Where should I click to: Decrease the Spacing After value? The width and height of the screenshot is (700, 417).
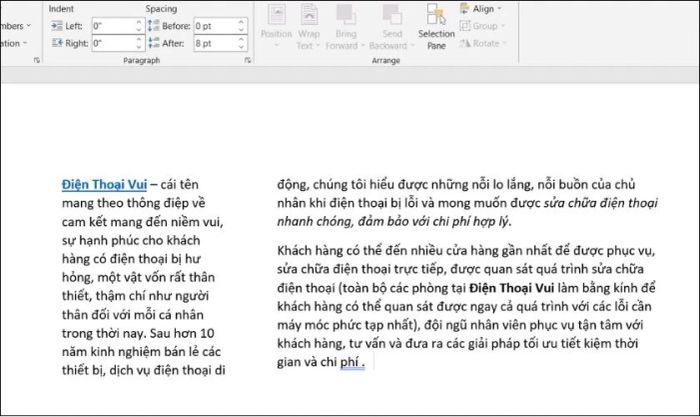[x=242, y=47]
